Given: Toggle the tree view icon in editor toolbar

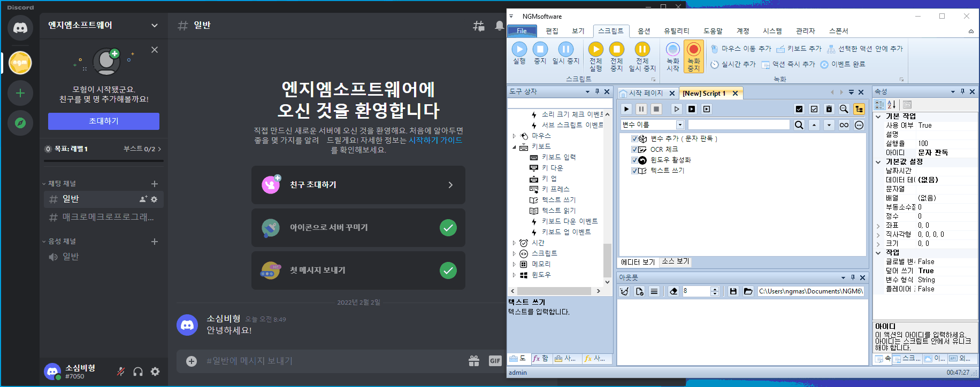Looking at the screenshot, I should 859,109.
